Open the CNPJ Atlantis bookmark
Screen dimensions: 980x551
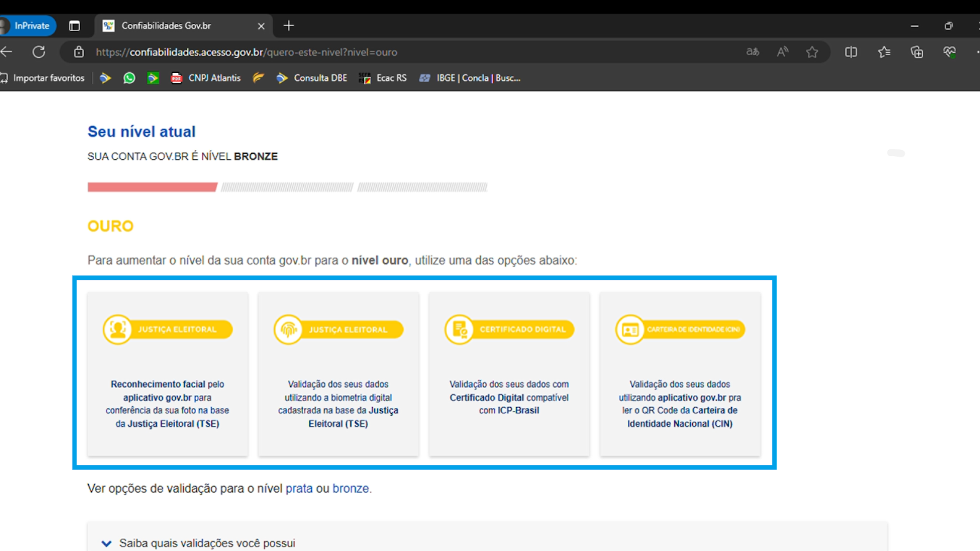tap(206, 78)
